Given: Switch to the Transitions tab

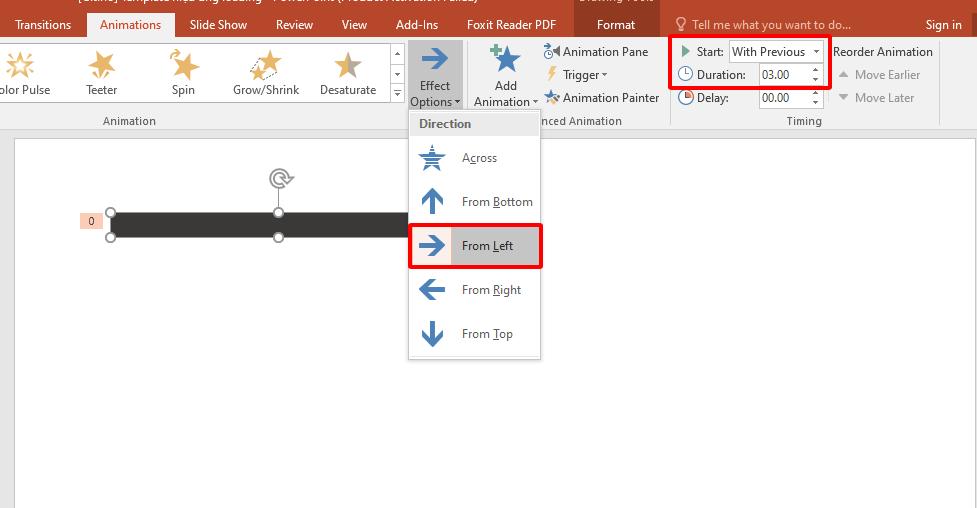Looking at the screenshot, I should [x=43, y=25].
